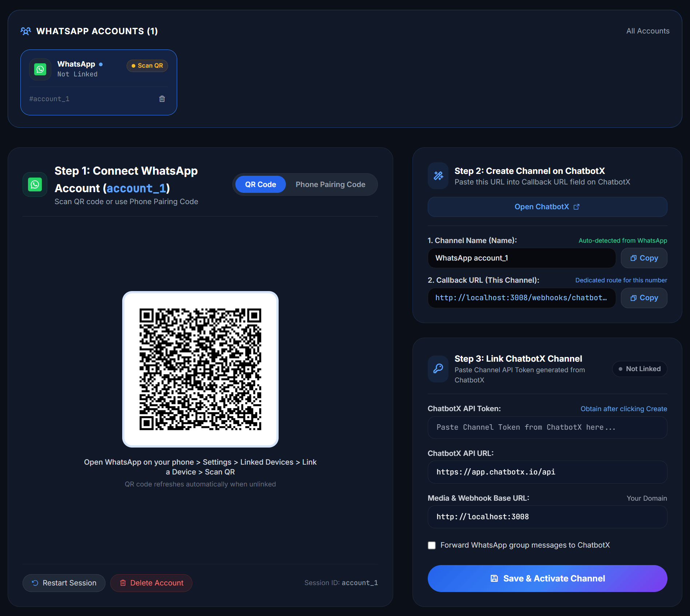Click the account_1 link in Step 1 heading
The width and height of the screenshot is (690, 616).
136,188
